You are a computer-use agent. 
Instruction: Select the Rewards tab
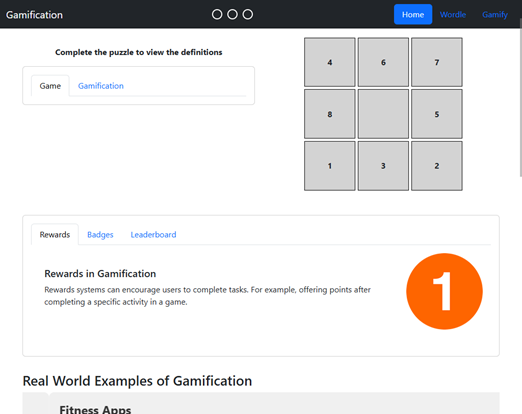click(x=55, y=235)
